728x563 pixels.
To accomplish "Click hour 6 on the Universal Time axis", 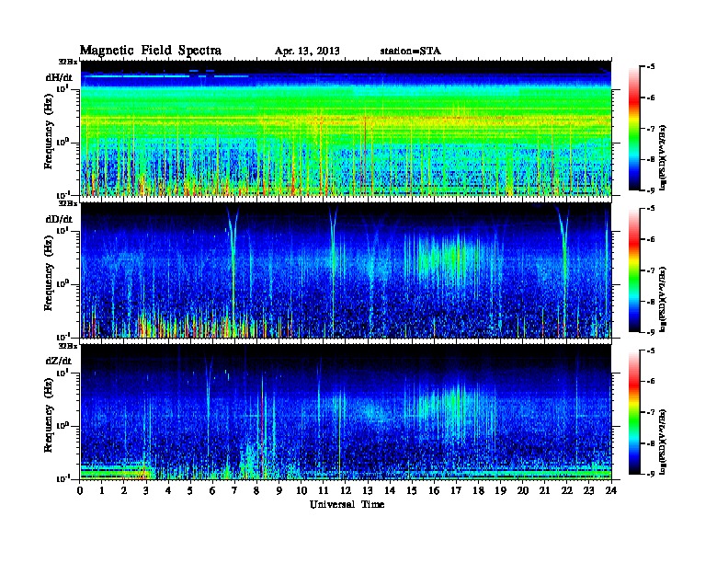I will [x=212, y=490].
